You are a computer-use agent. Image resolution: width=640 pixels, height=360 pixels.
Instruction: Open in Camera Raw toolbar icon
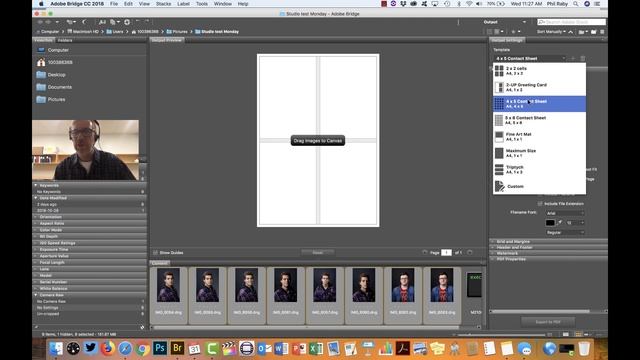coord(127,22)
